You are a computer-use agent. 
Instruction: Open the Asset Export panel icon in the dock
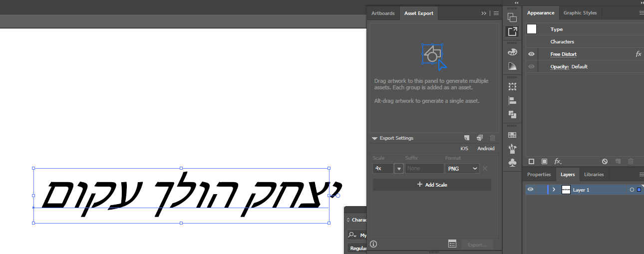(512, 31)
